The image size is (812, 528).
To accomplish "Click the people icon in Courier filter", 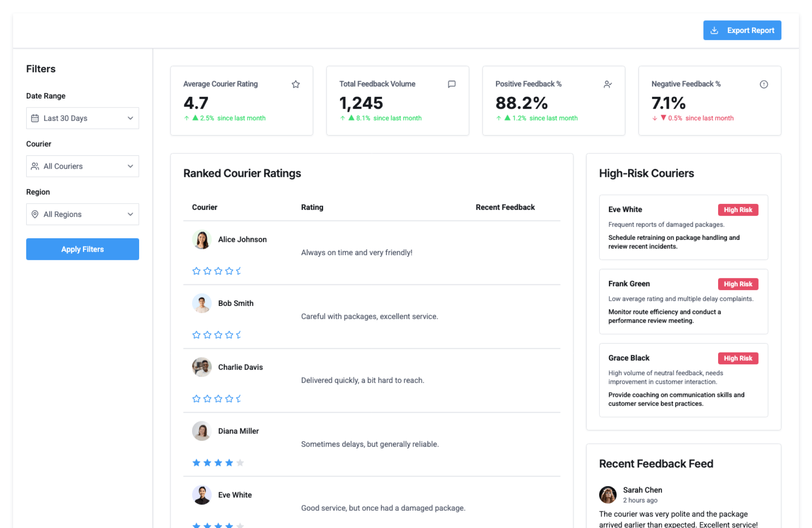I will 35,166.
